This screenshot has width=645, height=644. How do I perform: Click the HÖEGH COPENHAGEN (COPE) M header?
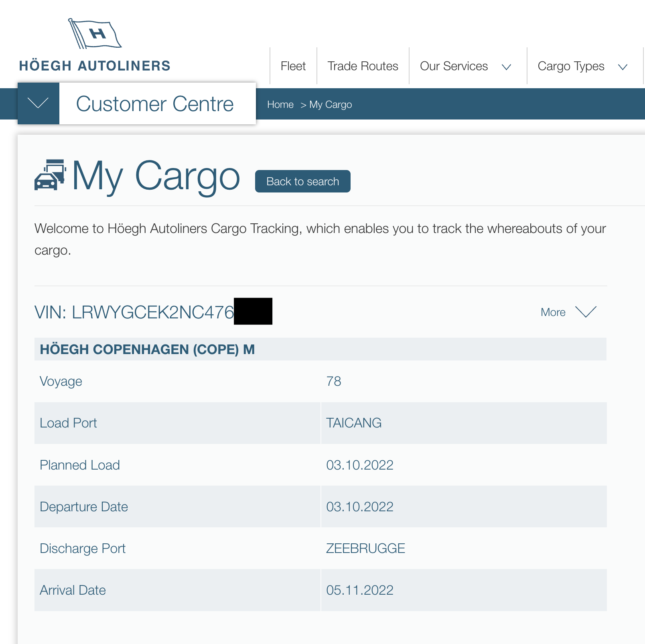(x=147, y=349)
